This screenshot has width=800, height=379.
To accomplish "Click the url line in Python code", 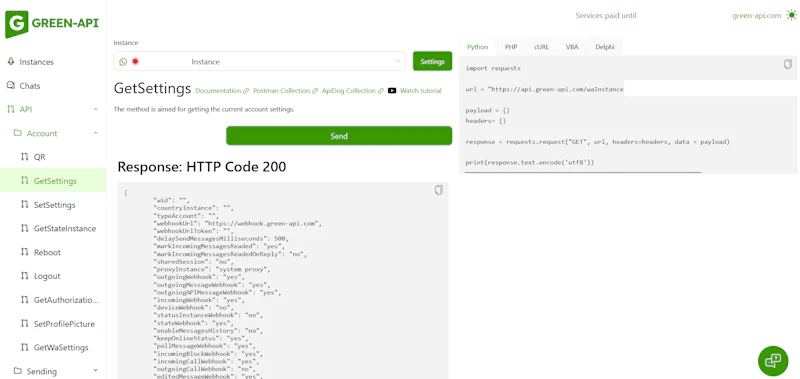I will (x=544, y=89).
